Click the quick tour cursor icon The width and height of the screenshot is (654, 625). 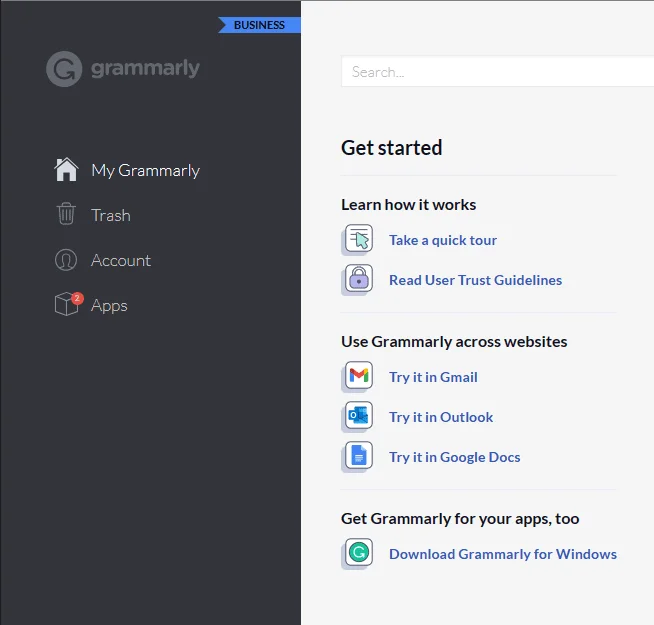[x=359, y=239]
